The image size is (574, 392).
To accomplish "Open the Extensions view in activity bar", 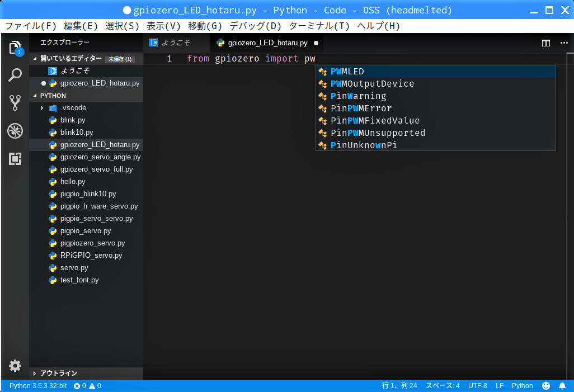I will [15, 158].
